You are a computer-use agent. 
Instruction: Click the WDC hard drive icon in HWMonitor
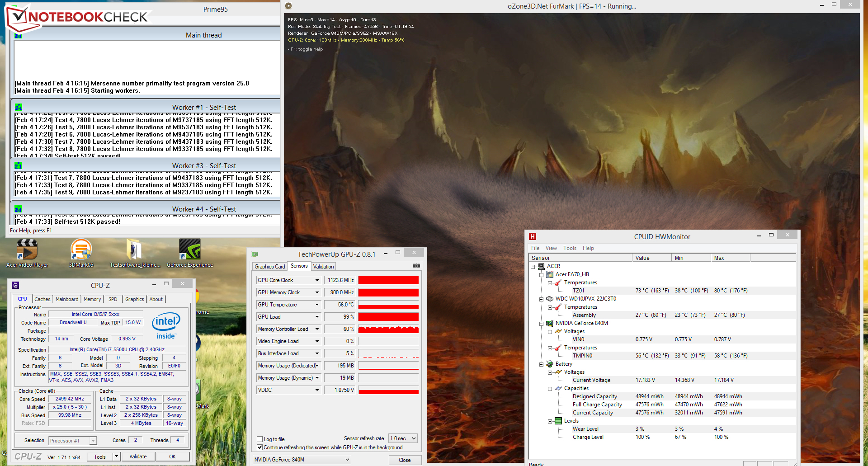[x=550, y=299]
